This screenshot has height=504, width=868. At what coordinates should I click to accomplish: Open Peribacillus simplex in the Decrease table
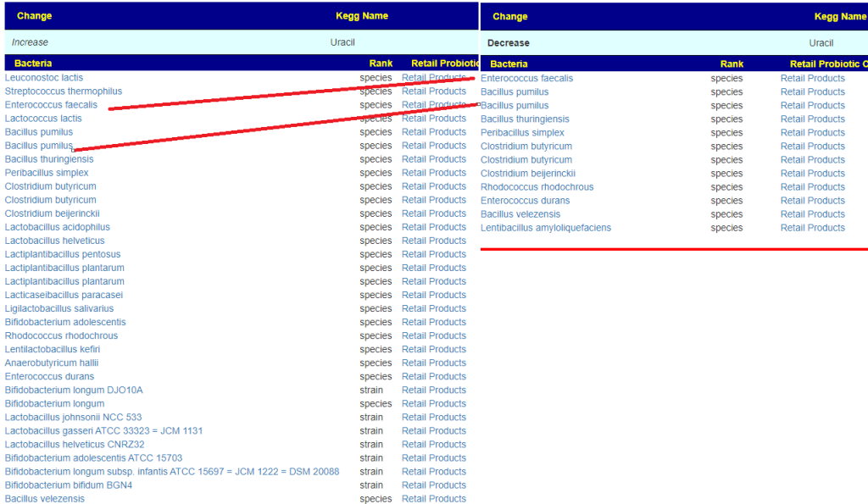(522, 133)
